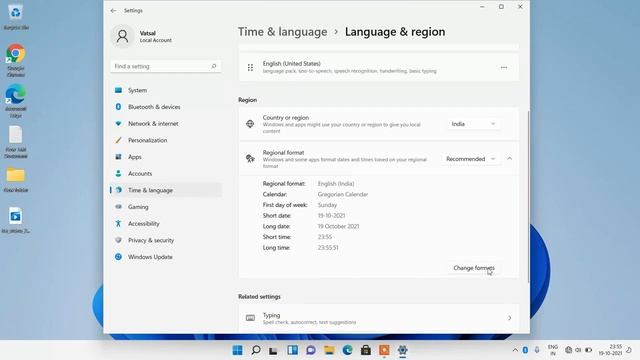Screen dimensions: 640x360
Task: Open the Windows Start menu
Action: click(237, 350)
